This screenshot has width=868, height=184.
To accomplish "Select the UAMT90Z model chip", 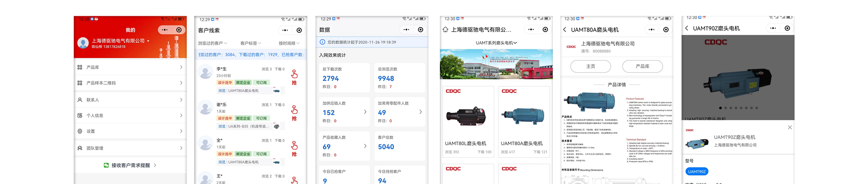I will (x=697, y=171).
